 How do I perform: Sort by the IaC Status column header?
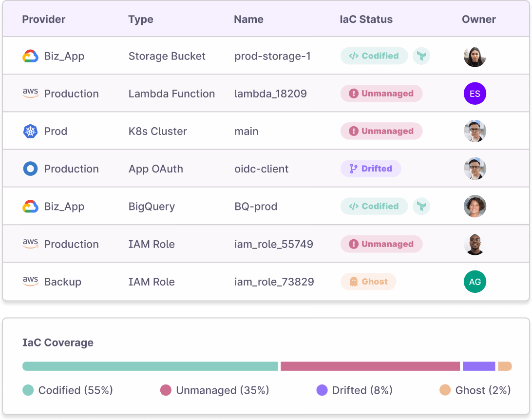pyautogui.click(x=366, y=19)
